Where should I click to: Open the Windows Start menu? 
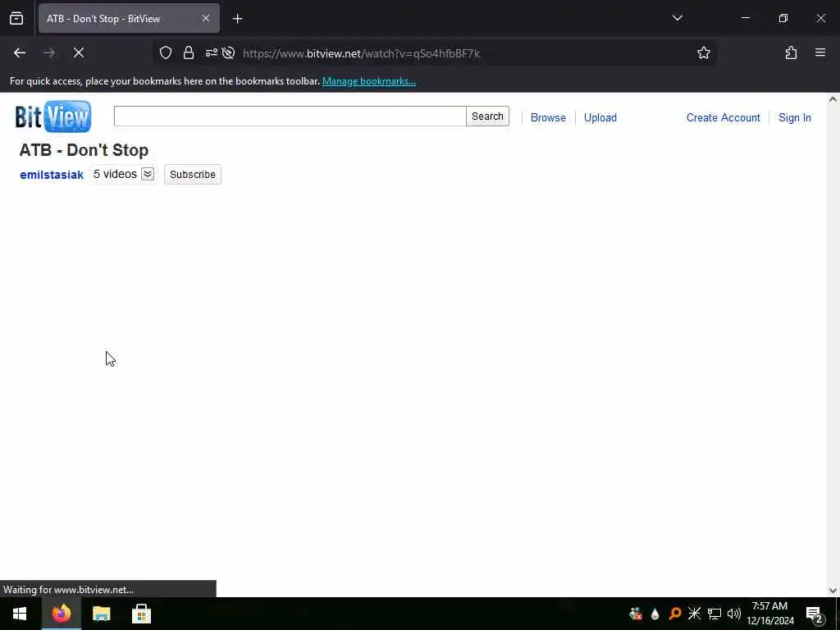point(20,614)
